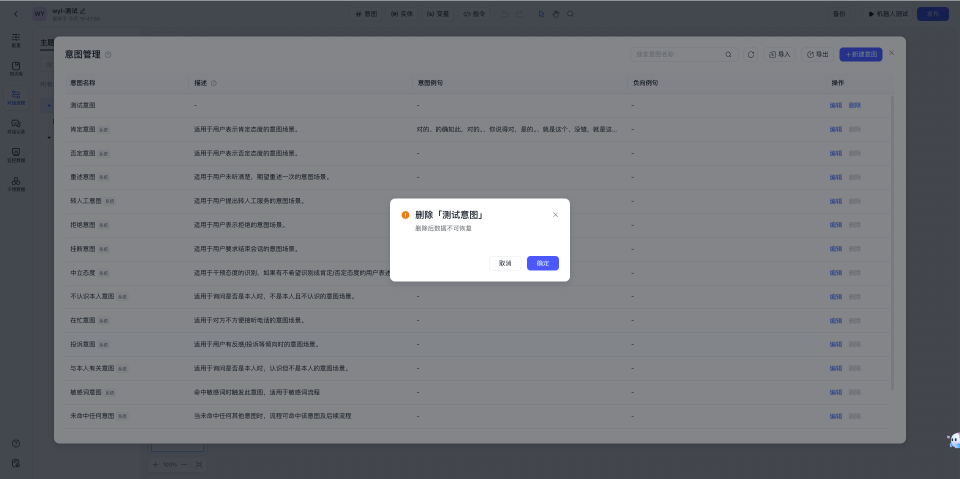Click the help icon beside 意图管理 title

coord(108,54)
